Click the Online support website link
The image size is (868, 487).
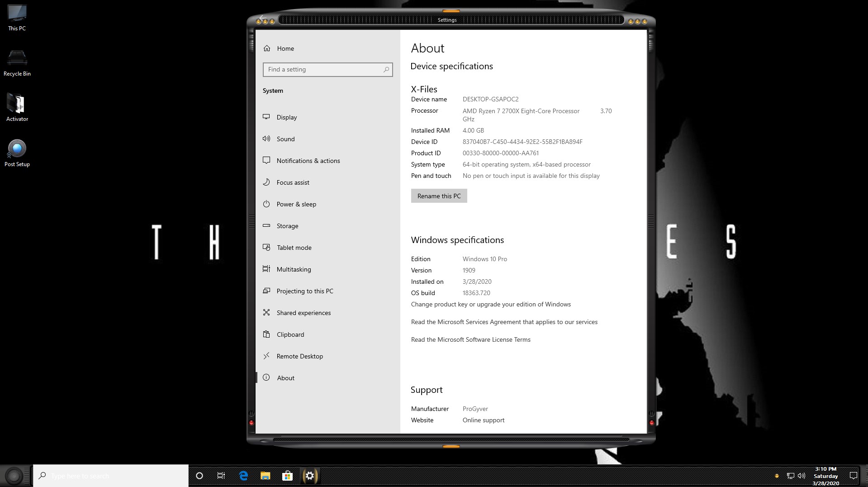pyautogui.click(x=483, y=420)
